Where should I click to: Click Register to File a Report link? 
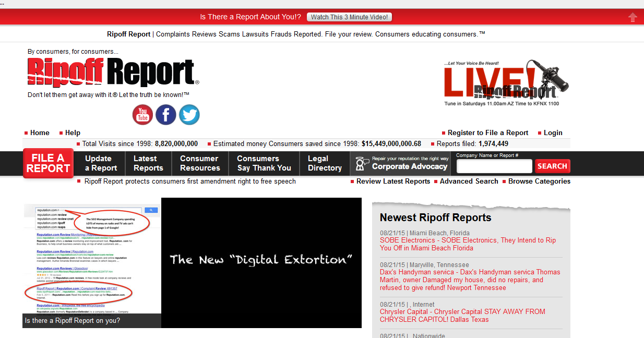tap(488, 132)
